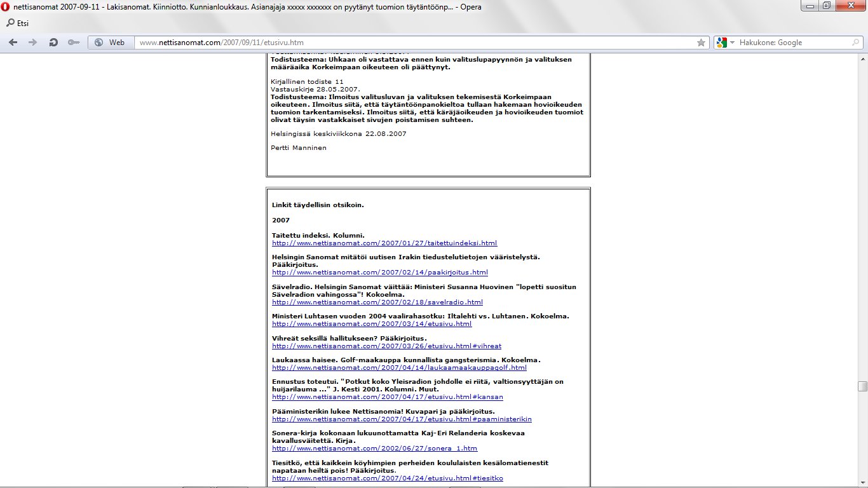Click the Google search engine icon
The height and width of the screenshot is (488, 868).
tap(721, 43)
